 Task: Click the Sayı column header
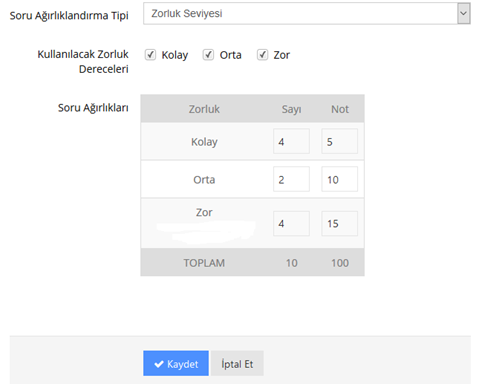click(x=291, y=109)
